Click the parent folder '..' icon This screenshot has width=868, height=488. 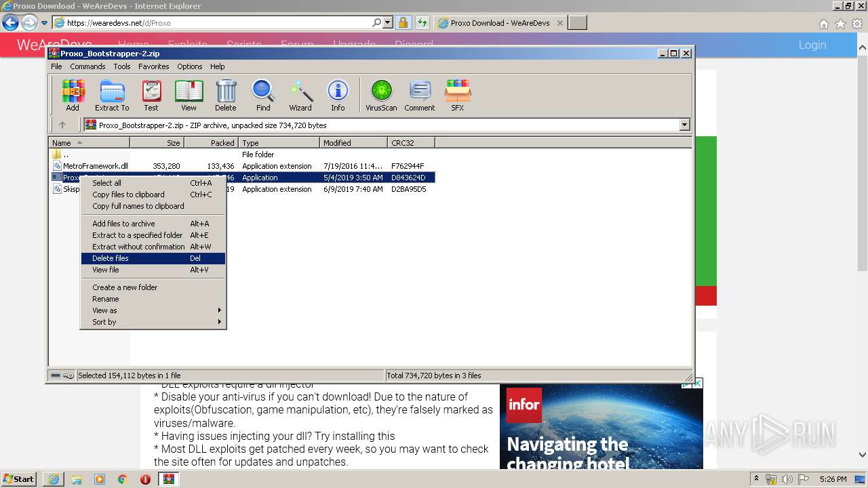(57, 155)
